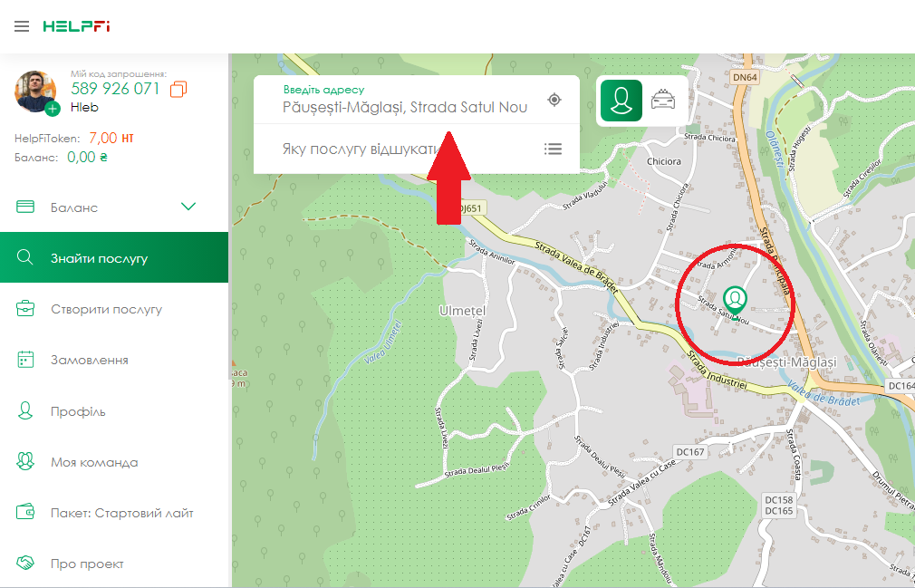Switch to person services mode
This screenshot has width=915, height=588.
(x=621, y=100)
